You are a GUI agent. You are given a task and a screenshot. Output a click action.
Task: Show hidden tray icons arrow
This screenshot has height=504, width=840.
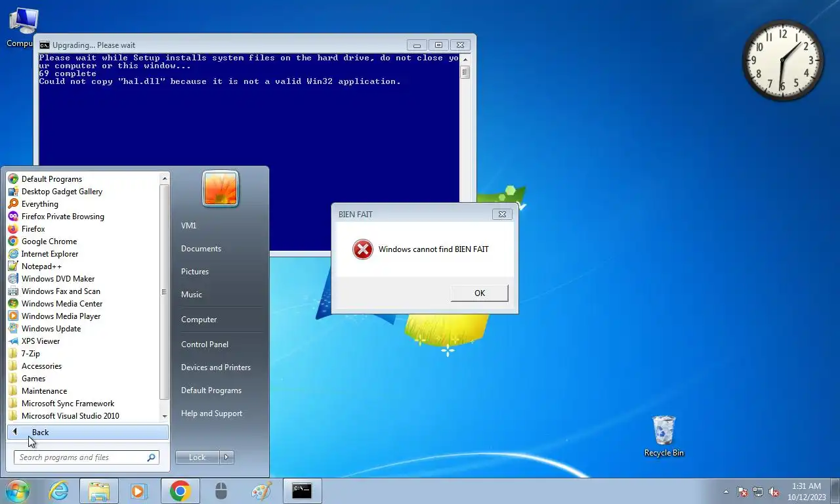click(x=726, y=492)
